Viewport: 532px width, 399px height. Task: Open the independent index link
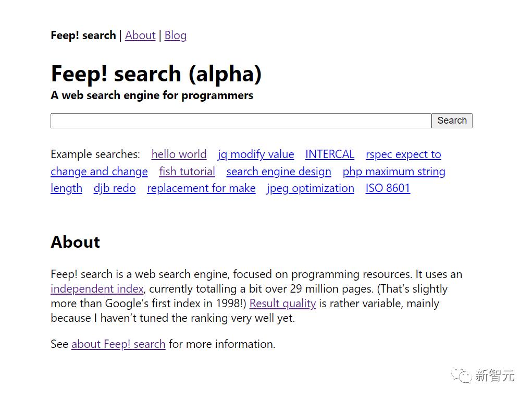(x=96, y=288)
